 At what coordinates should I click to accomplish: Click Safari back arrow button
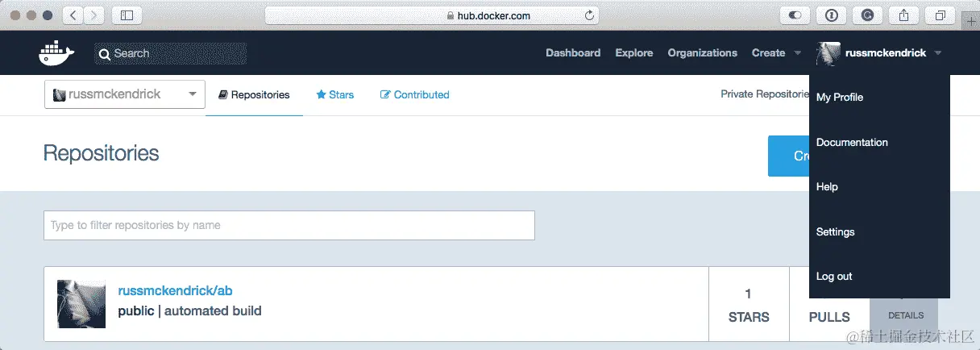[x=73, y=15]
